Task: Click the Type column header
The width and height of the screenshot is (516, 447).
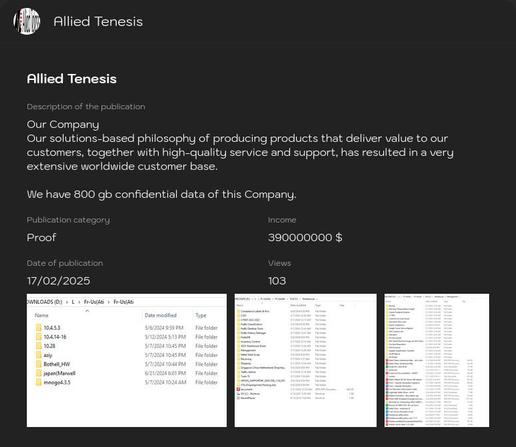Action: 201,315
